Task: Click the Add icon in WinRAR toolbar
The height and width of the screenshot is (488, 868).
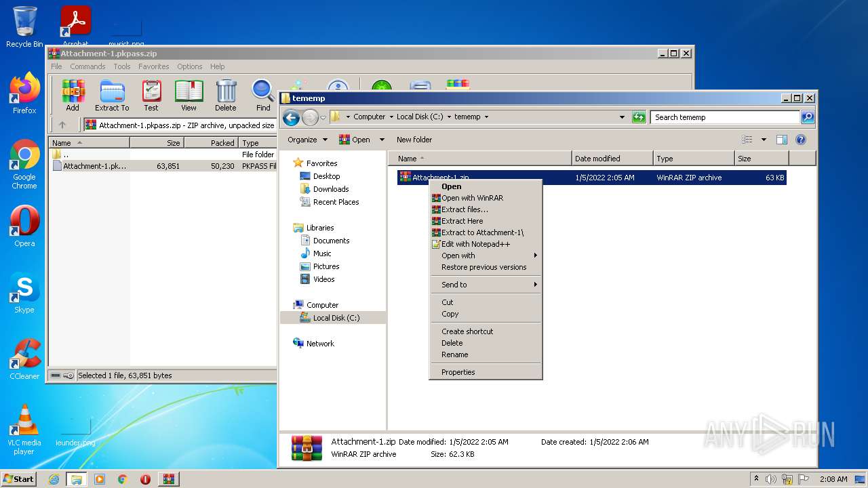Action: (73, 95)
